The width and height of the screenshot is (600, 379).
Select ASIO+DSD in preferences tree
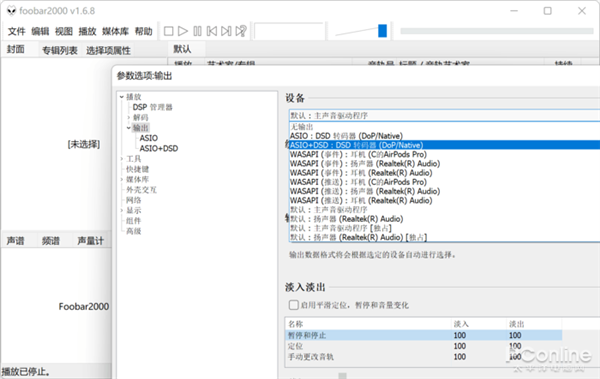[159, 149]
